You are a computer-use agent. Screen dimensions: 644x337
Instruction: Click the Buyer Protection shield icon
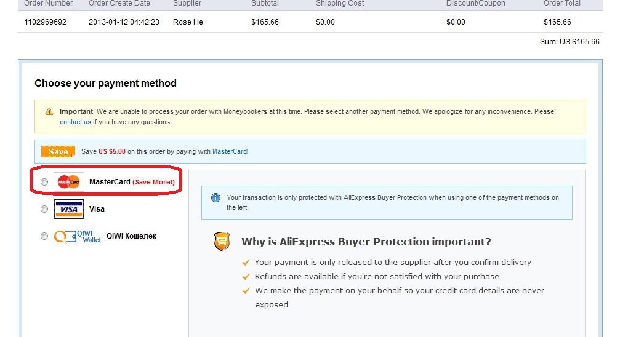pyautogui.click(x=222, y=242)
